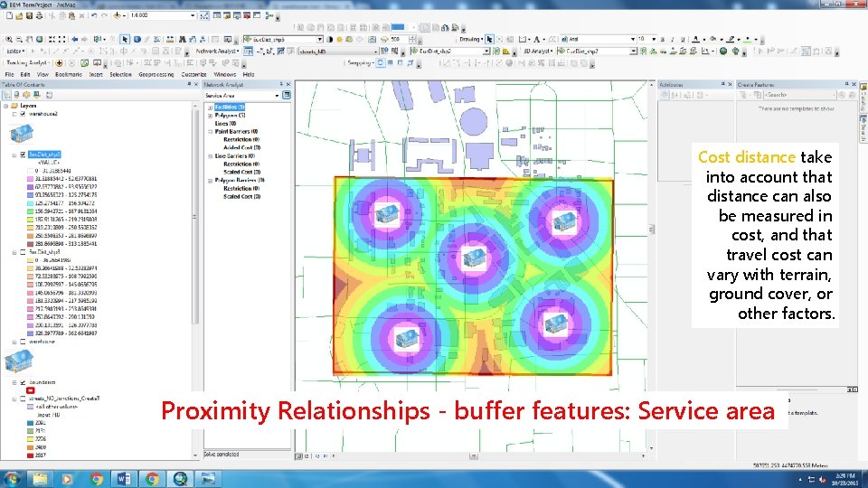This screenshot has width=868, height=488.
Task: Open a map document with folder icon
Action: coord(19,15)
